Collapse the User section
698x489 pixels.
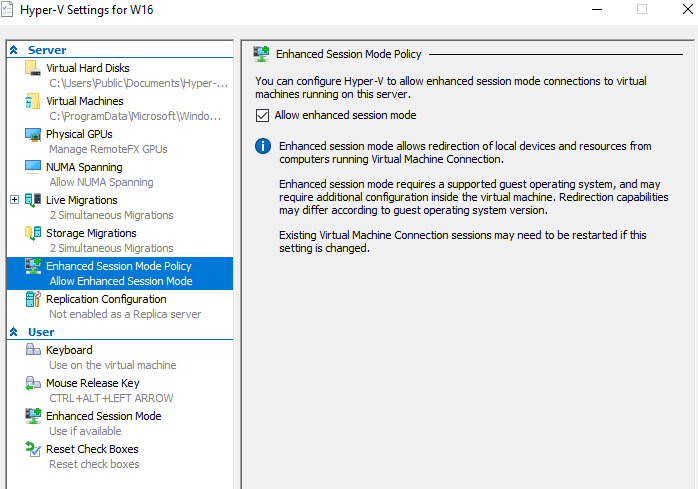point(13,332)
